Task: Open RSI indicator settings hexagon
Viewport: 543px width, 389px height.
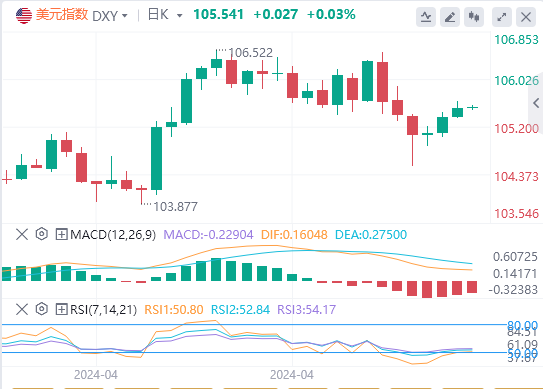Action: point(42,309)
